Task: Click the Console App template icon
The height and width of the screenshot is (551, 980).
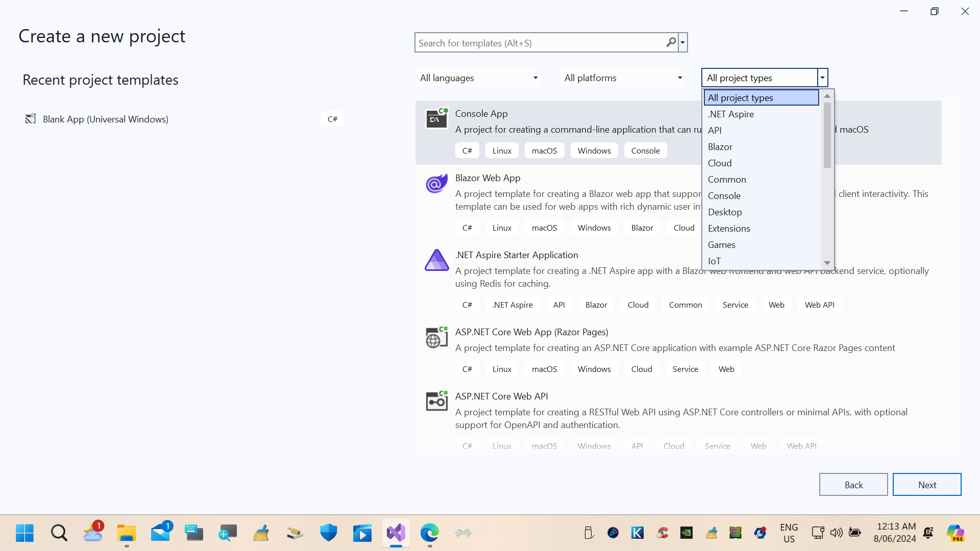Action: 436,119
